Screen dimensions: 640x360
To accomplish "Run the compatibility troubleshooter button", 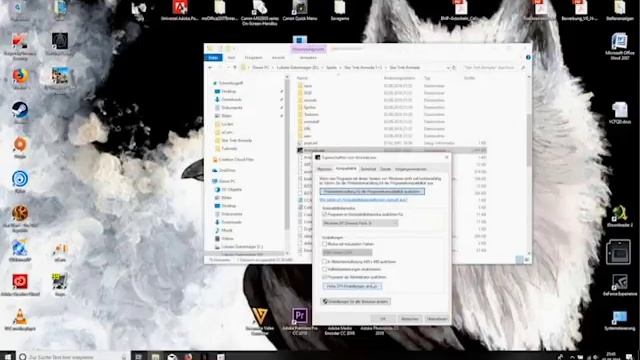I will pos(372,191).
